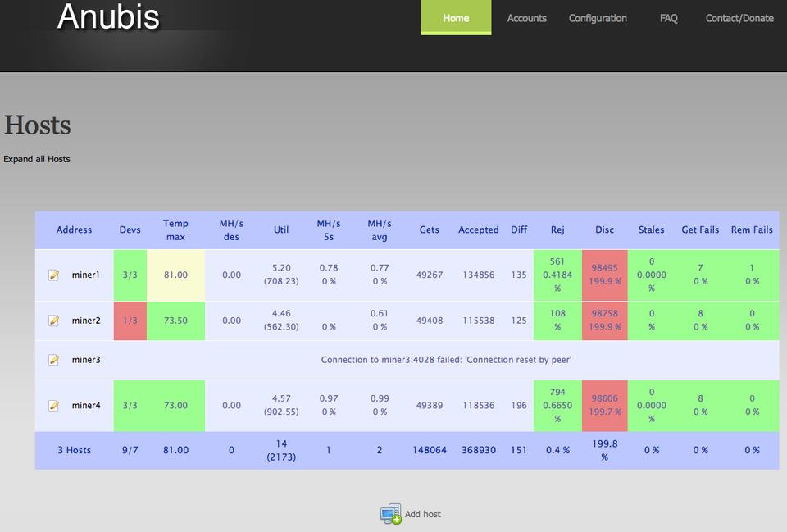787x532 pixels.
Task: Select the miner2 host name
Action: (85, 321)
